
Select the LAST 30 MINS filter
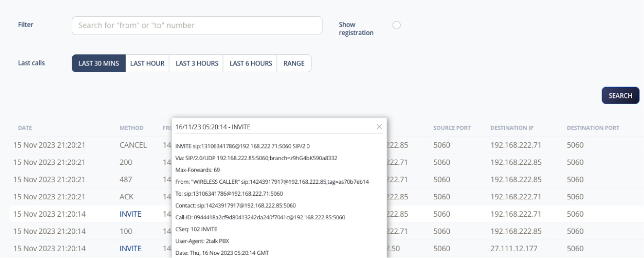coord(98,63)
